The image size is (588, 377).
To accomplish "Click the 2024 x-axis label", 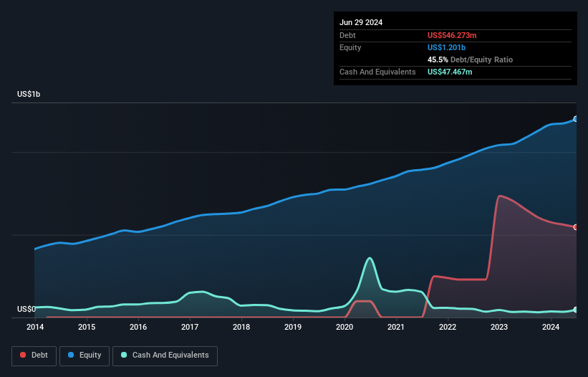I will [551, 327].
